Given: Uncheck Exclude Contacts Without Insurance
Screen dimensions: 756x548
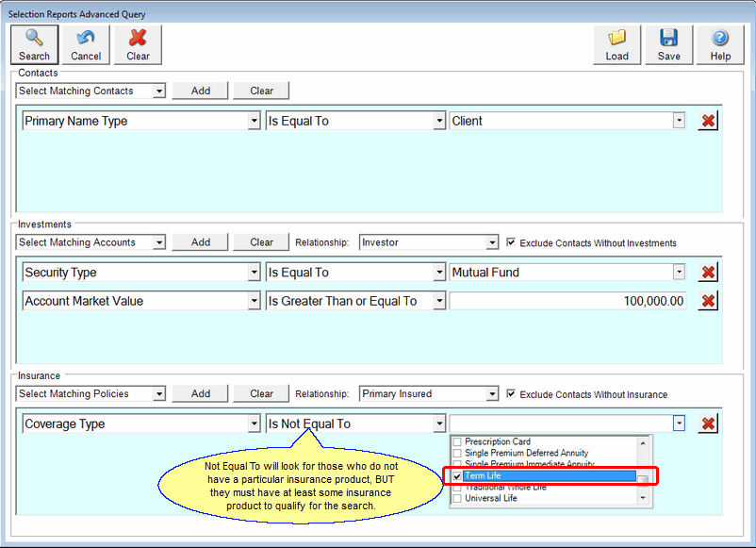Looking at the screenshot, I should click(511, 393).
